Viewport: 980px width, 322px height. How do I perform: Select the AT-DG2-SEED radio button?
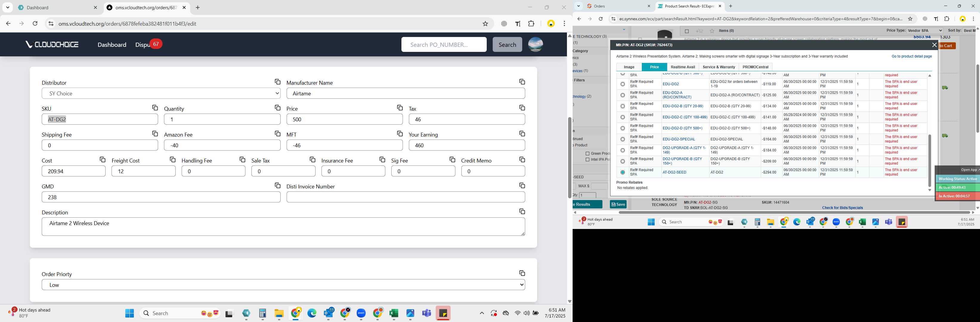pos(622,172)
